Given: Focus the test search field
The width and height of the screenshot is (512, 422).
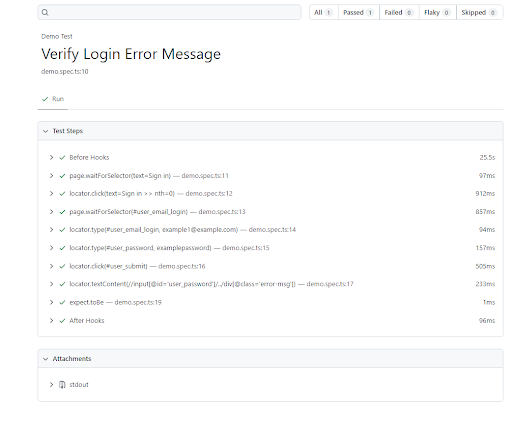Looking at the screenshot, I should coord(169,12).
